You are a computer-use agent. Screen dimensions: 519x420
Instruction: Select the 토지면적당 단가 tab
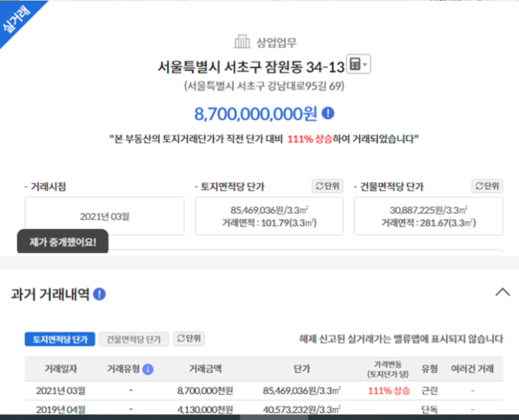60,339
